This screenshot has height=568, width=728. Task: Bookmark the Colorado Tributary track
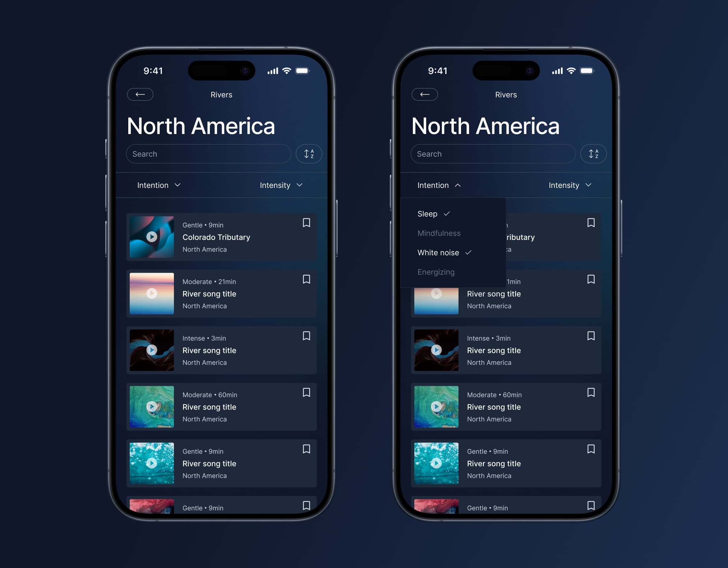point(306,222)
